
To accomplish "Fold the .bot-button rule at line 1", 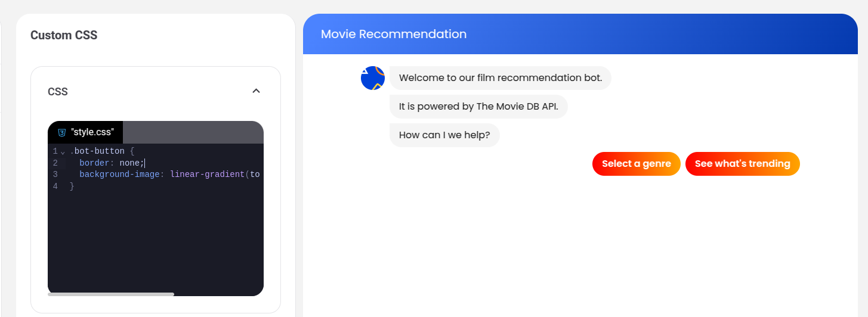I will 63,152.
